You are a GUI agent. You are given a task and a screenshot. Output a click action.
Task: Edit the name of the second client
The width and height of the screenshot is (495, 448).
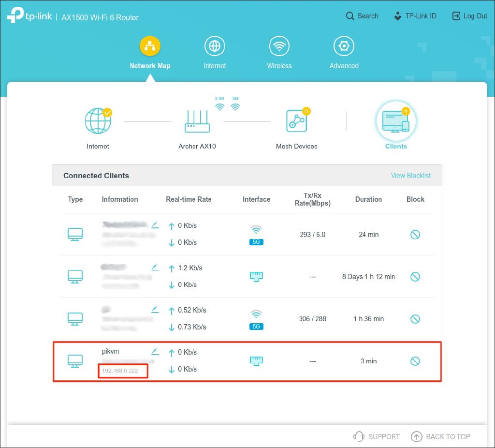pos(155,267)
